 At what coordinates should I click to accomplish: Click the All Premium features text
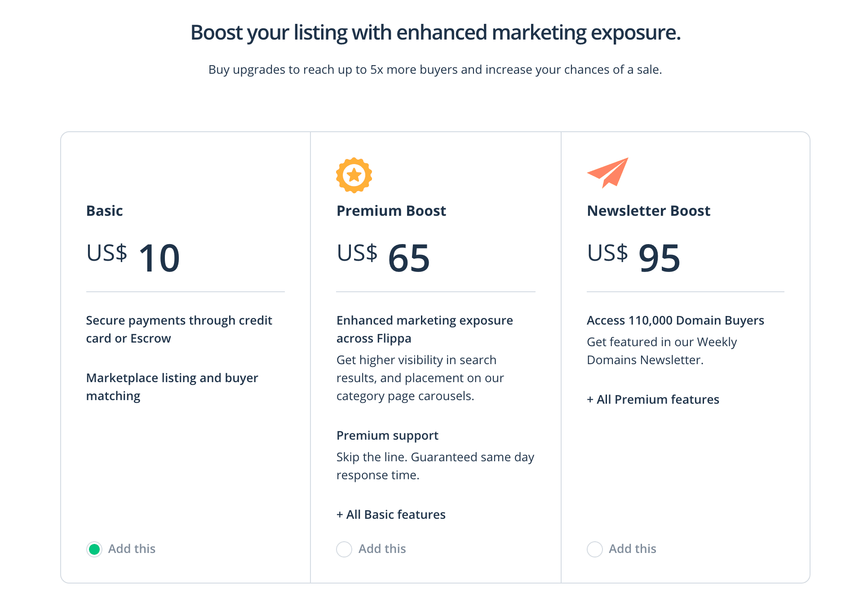652,399
